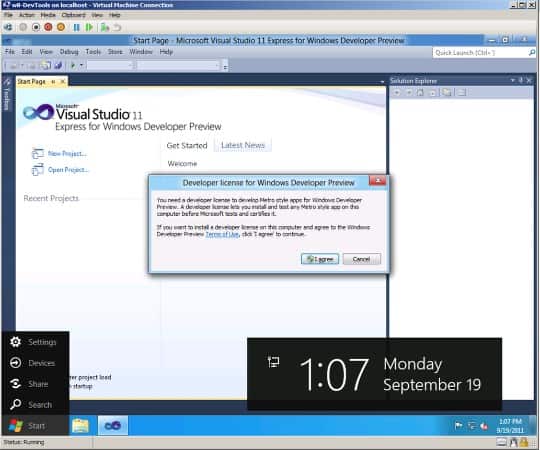Click the Open Project link
This screenshot has height=450, width=540.
click(68, 170)
